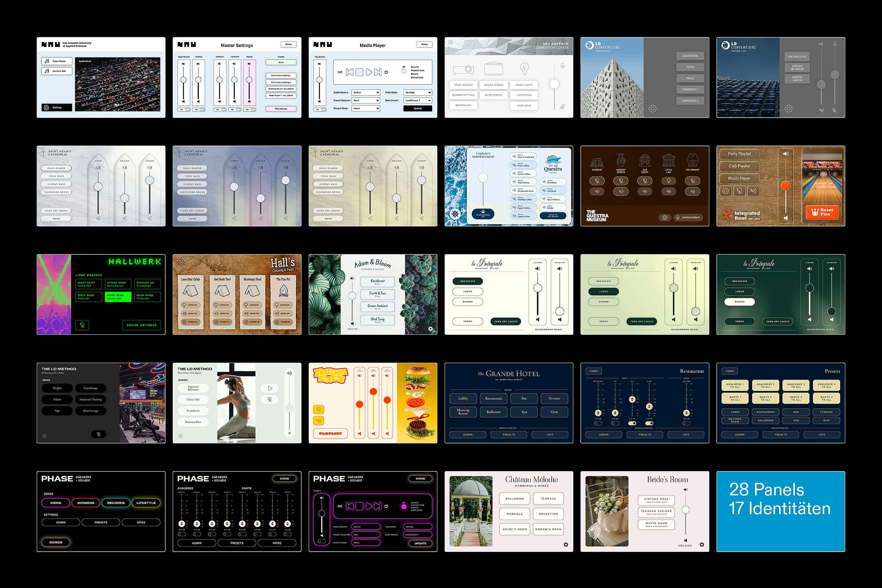Toggle the switch under PHASE Floor 1 slider

(x=321, y=541)
